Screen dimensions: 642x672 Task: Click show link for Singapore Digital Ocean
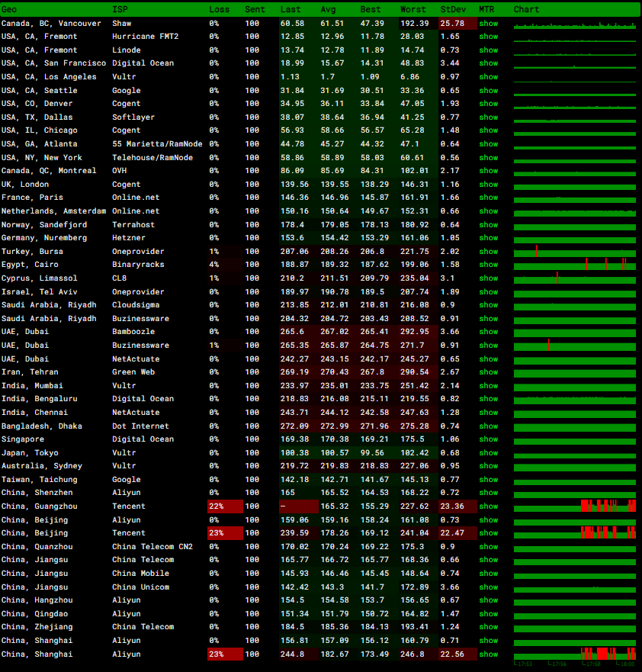point(488,439)
